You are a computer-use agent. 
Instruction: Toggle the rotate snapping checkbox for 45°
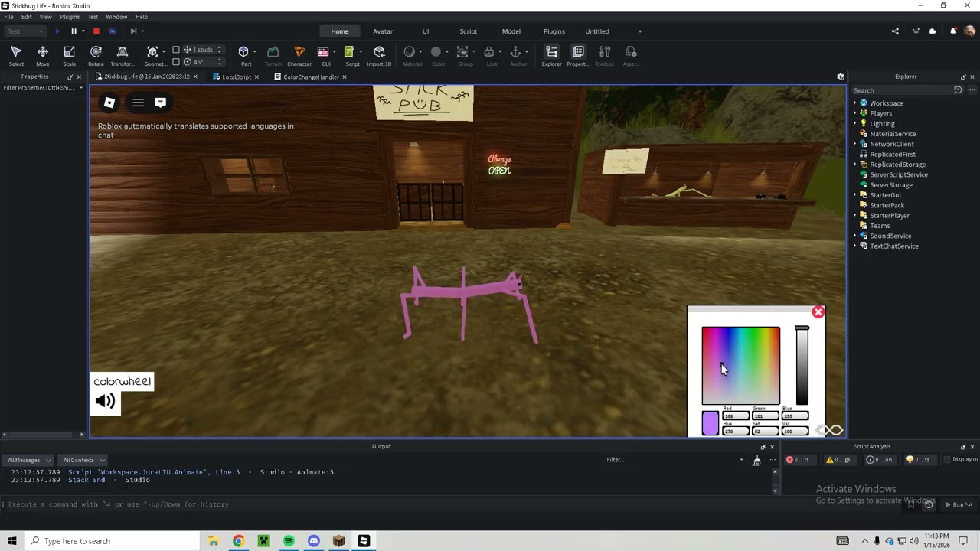pyautogui.click(x=176, y=62)
